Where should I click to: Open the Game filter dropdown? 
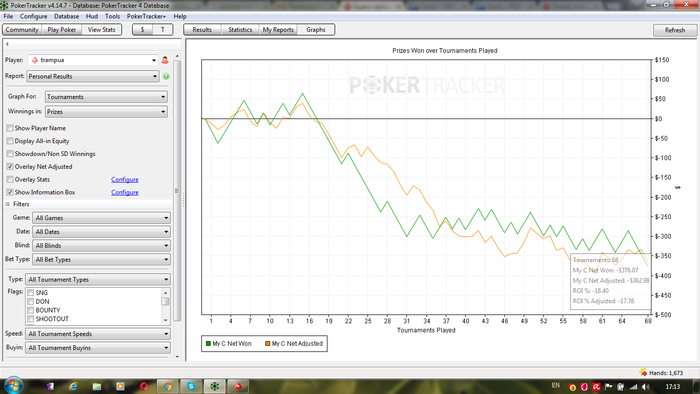pos(101,218)
